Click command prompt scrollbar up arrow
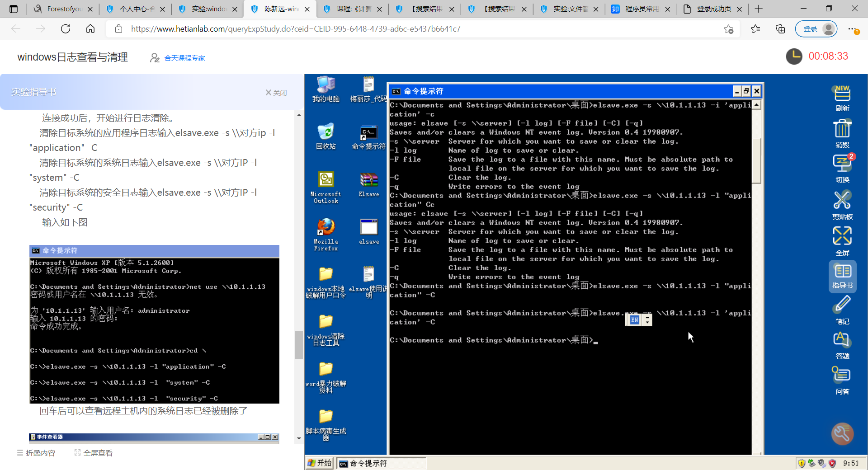 point(756,105)
